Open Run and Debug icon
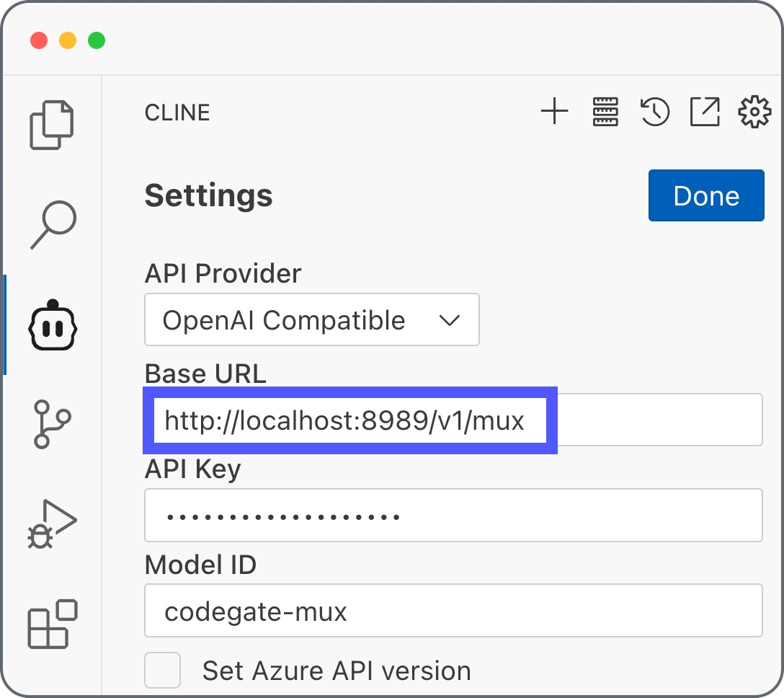This screenshot has height=698, width=784. [x=52, y=524]
